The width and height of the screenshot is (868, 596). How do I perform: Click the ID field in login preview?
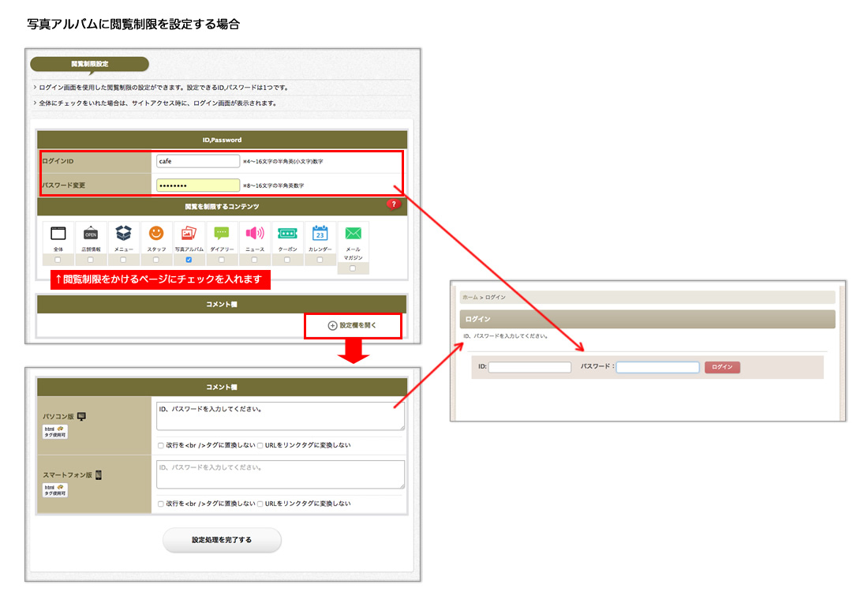pyautogui.click(x=529, y=367)
